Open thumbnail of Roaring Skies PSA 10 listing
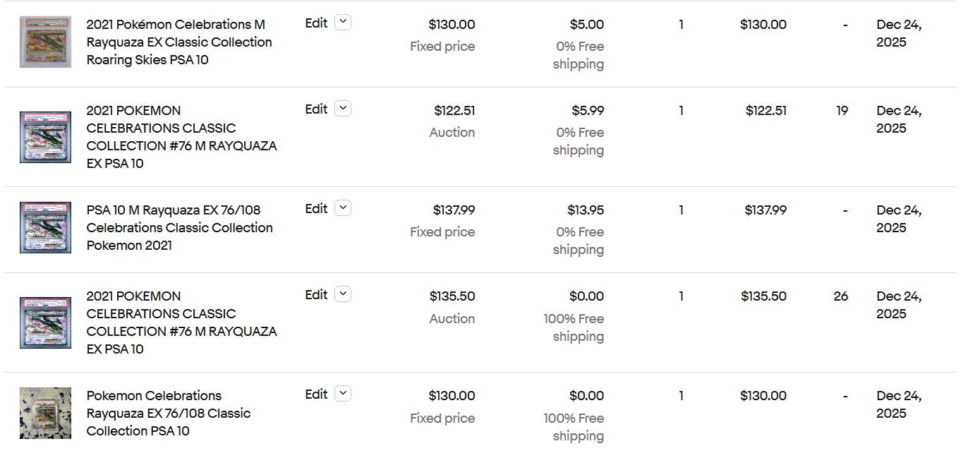This screenshot has width=980, height=458. tap(45, 42)
